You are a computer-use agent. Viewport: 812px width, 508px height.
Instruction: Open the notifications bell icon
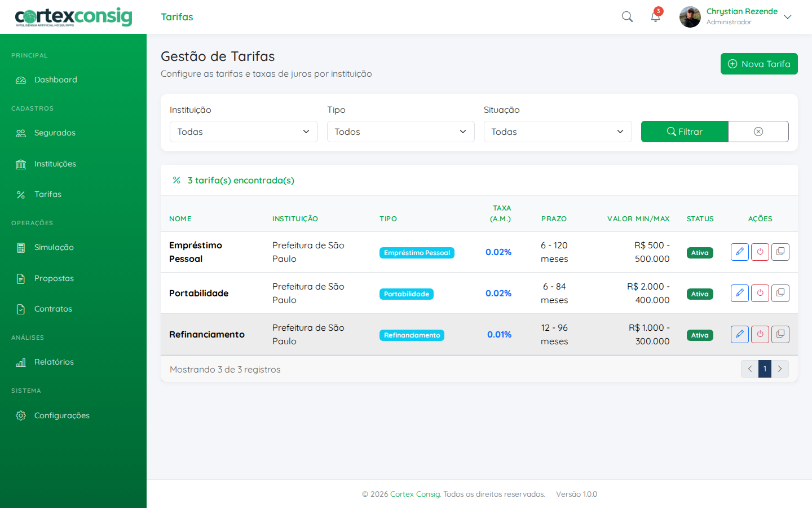(655, 17)
